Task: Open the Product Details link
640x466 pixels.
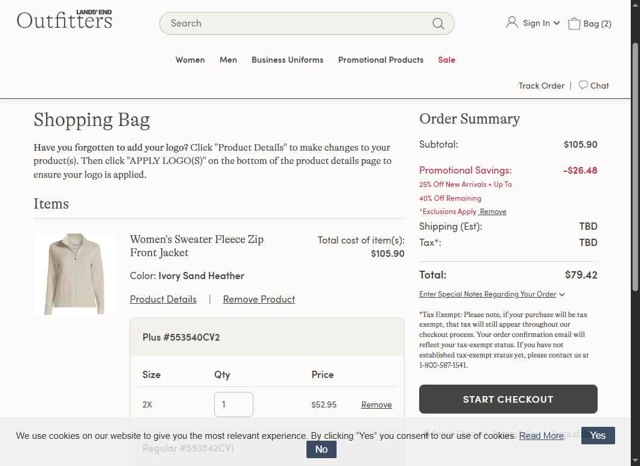Action: [163, 299]
